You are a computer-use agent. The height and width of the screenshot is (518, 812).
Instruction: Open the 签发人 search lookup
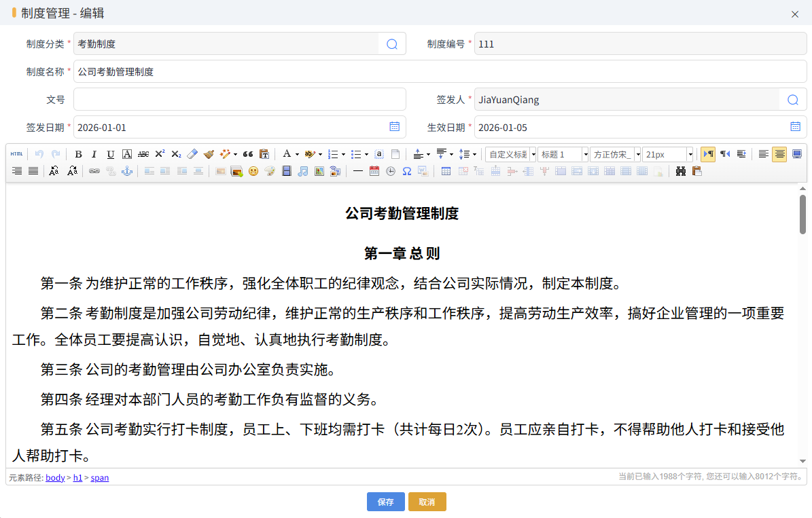pyautogui.click(x=793, y=99)
